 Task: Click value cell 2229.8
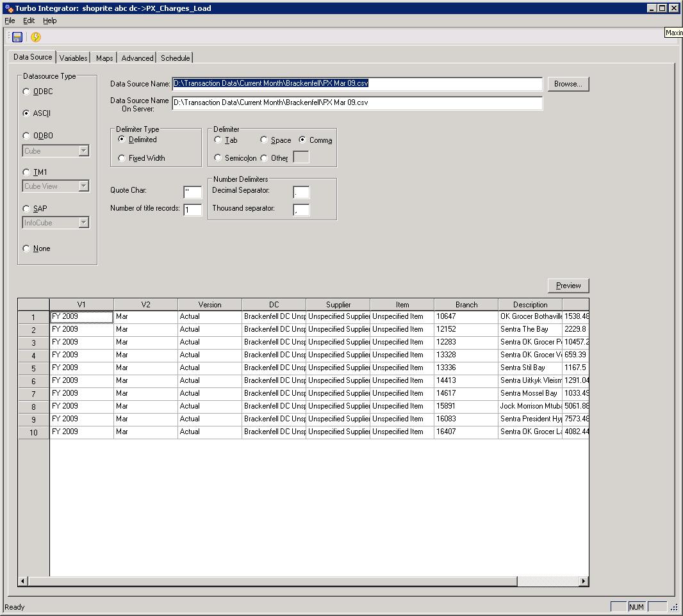click(x=575, y=329)
